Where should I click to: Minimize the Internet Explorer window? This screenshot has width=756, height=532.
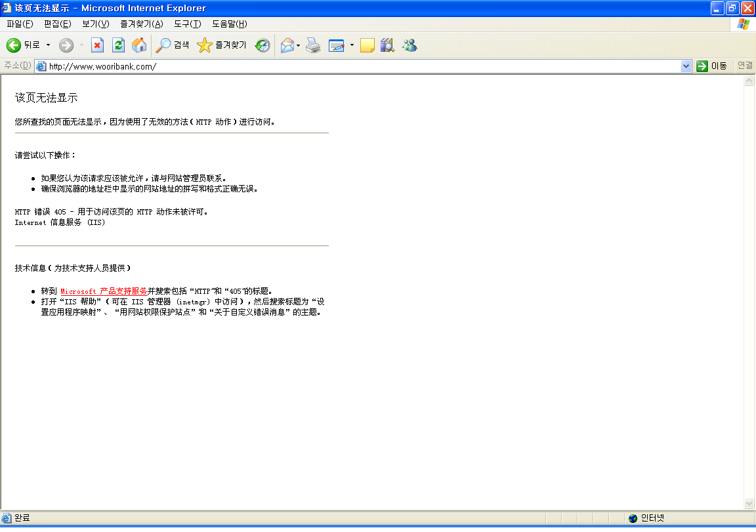click(x=717, y=8)
